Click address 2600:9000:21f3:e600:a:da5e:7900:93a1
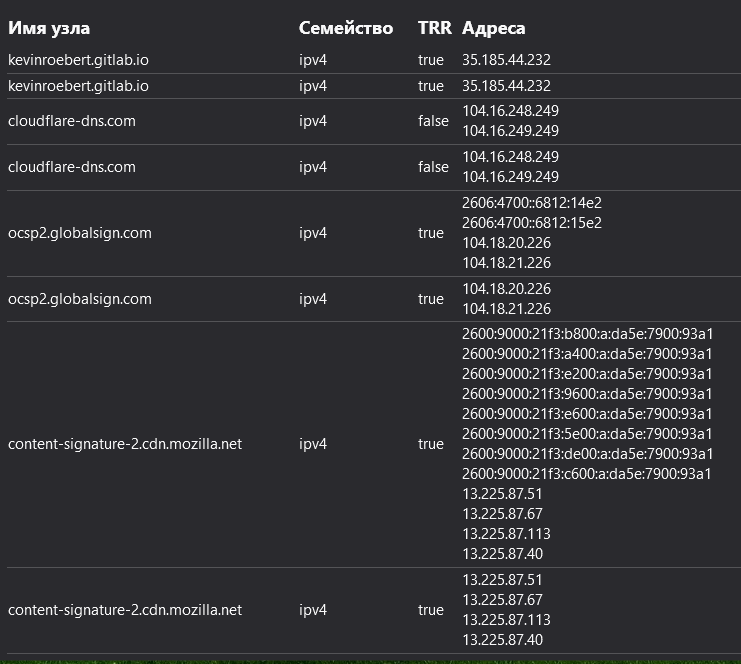Viewport: 741px width, 664px height. (587, 414)
